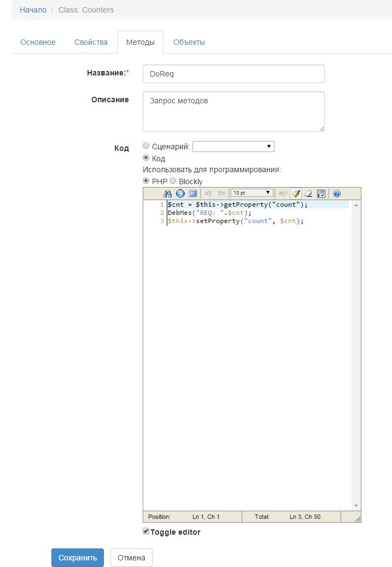392x567 pixels.
Task: Open search with the binoculars icon
Action: pos(167,194)
